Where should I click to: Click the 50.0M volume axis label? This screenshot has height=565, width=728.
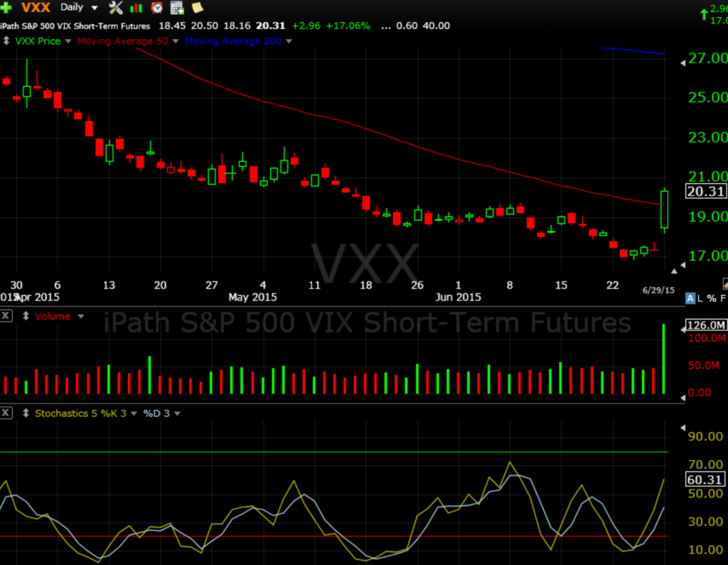704,365
